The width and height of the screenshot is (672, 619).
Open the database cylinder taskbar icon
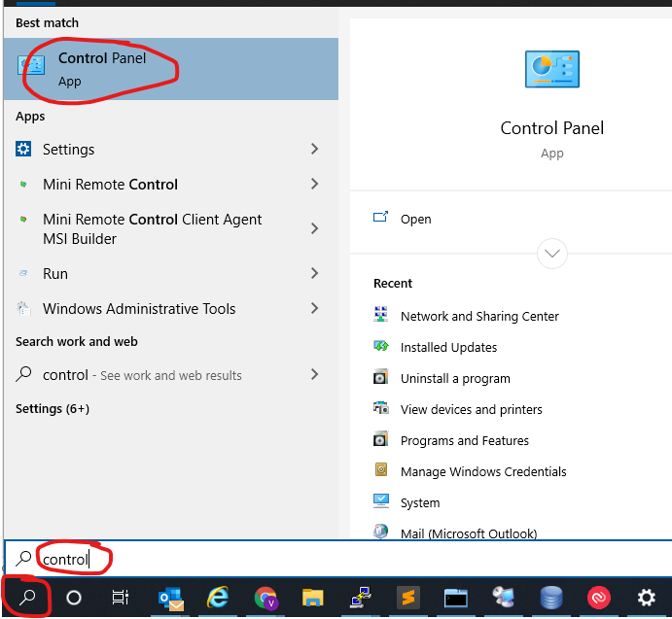pos(551,598)
